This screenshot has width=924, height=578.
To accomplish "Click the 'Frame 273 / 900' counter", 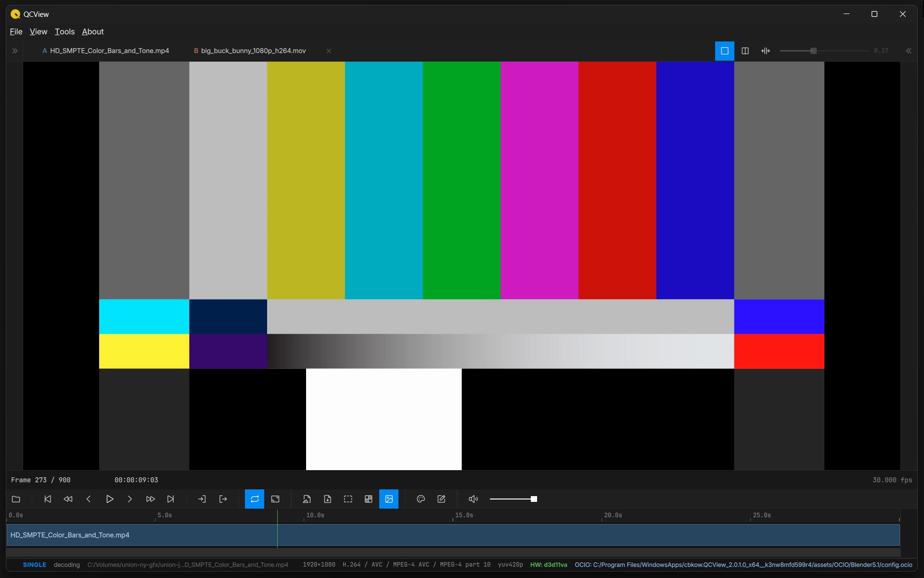I will (41, 480).
